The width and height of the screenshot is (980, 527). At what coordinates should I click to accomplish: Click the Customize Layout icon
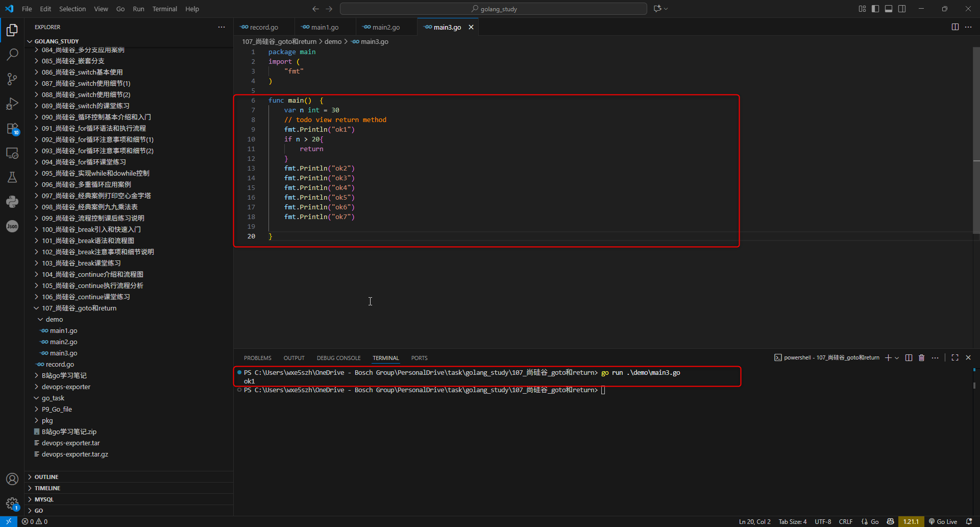(x=862, y=9)
